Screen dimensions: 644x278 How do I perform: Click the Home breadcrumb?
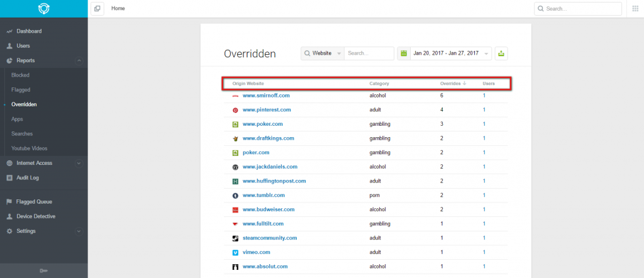pyautogui.click(x=118, y=8)
